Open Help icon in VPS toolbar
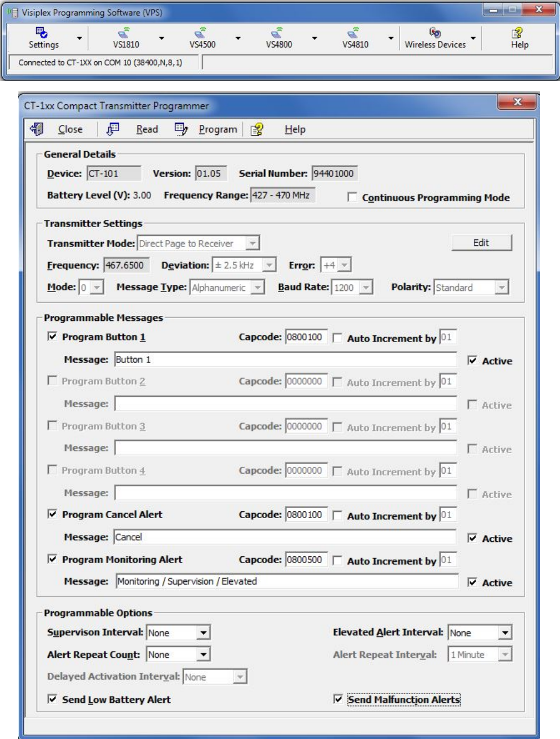This screenshot has height=739, width=560. (517, 33)
